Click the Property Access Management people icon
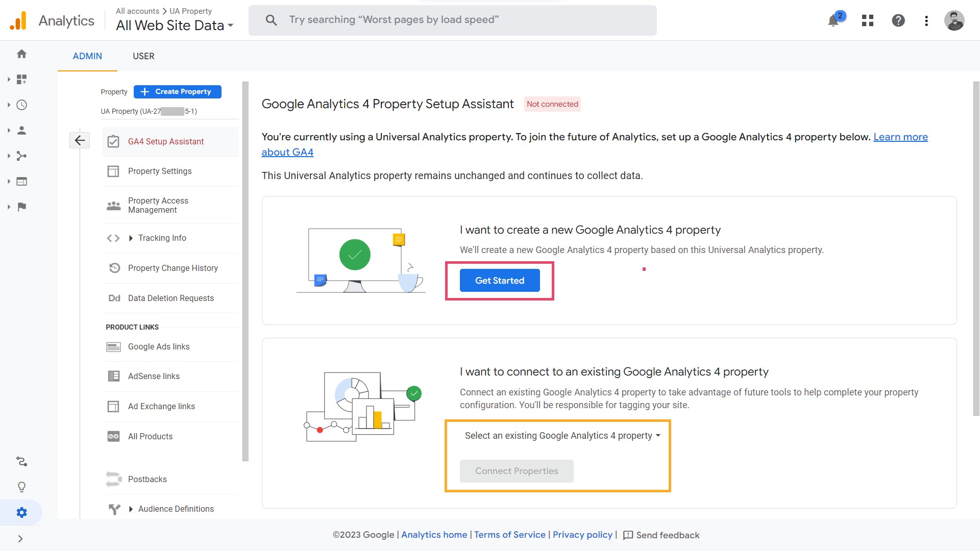 pos(113,205)
